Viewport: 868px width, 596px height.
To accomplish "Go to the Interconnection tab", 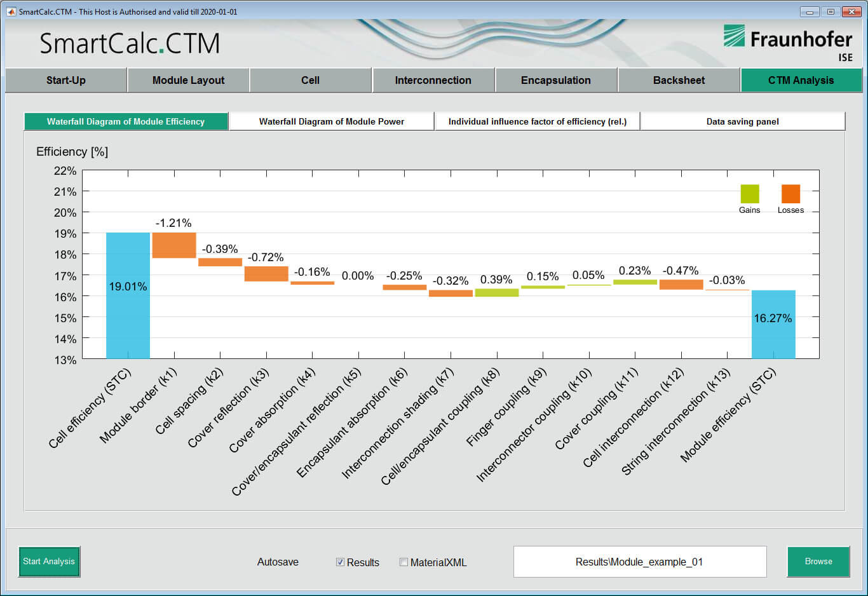I will pos(433,80).
